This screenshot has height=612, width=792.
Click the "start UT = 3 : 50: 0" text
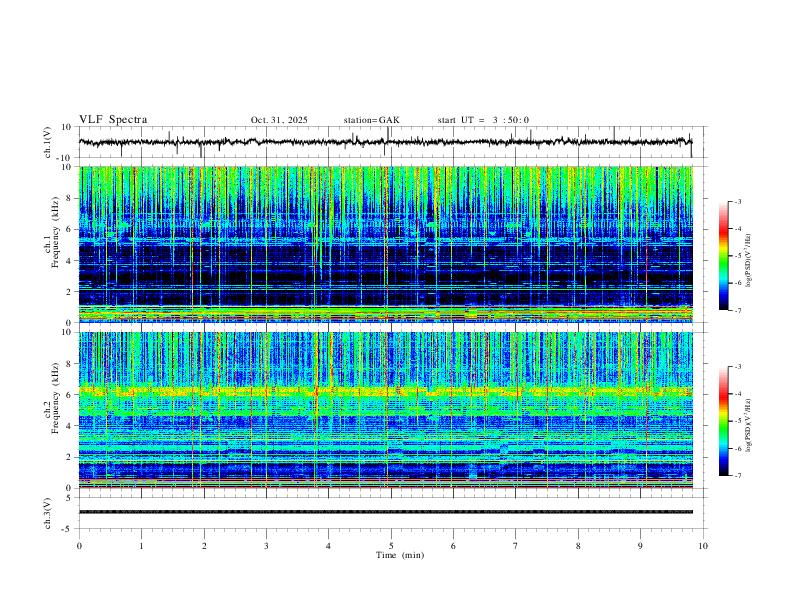point(483,120)
